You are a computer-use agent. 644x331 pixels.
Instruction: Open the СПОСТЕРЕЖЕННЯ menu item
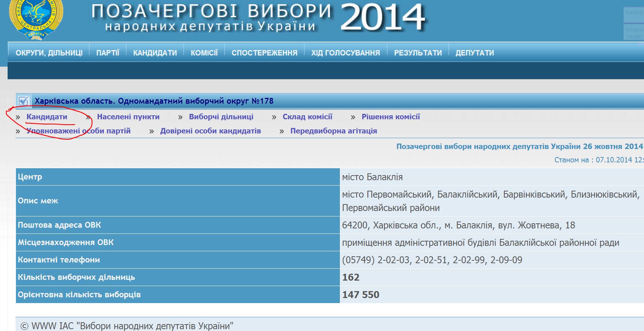coord(264,53)
